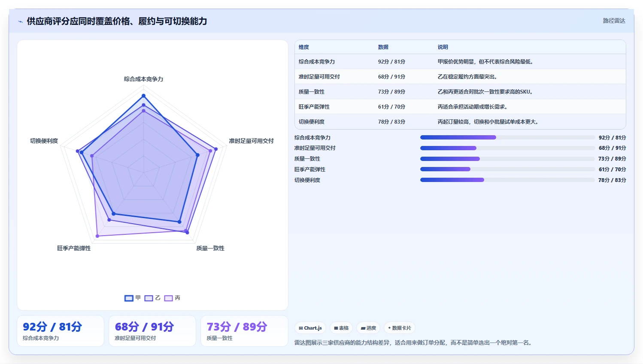Click radar axis label 切换便利度

click(x=44, y=141)
